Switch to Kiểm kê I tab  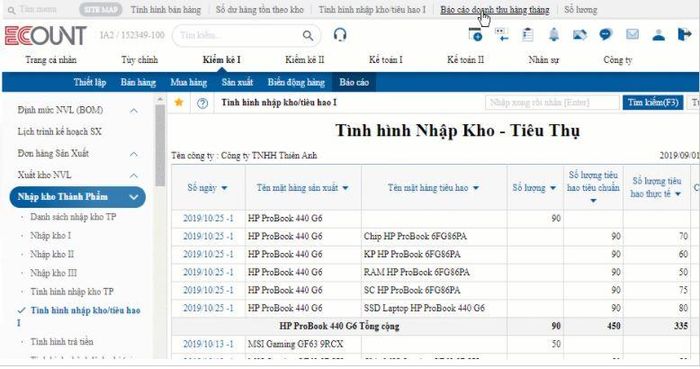[221, 60]
